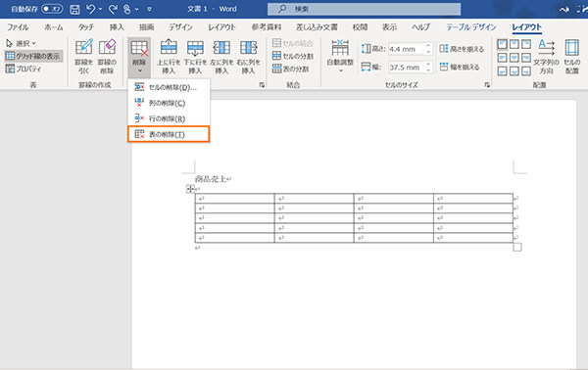This screenshot has width=588, height=370.
Task: Click the width (幅) spinner arrows
Action: [x=428, y=68]
